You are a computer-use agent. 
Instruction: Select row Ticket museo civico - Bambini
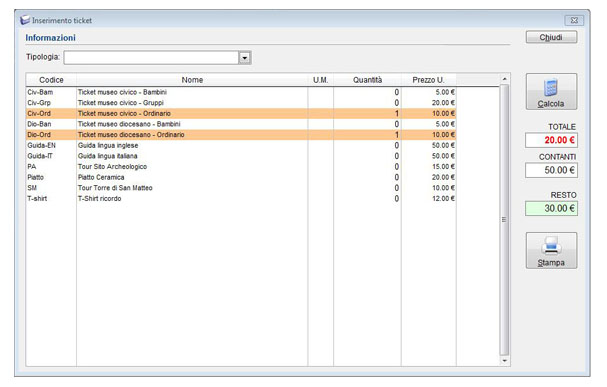(x=241, y=92)
